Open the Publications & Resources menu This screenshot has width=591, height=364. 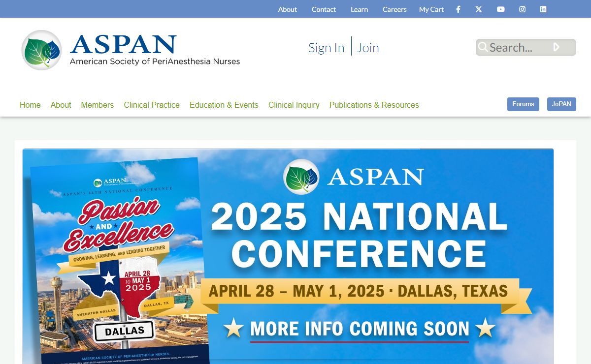[x=374, y=105]
